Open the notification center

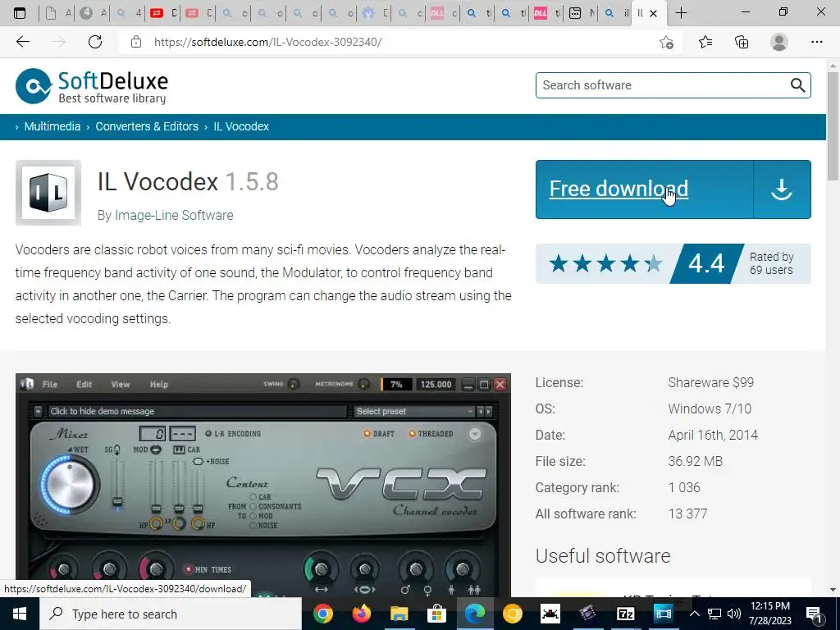click(x=814, y=614)
